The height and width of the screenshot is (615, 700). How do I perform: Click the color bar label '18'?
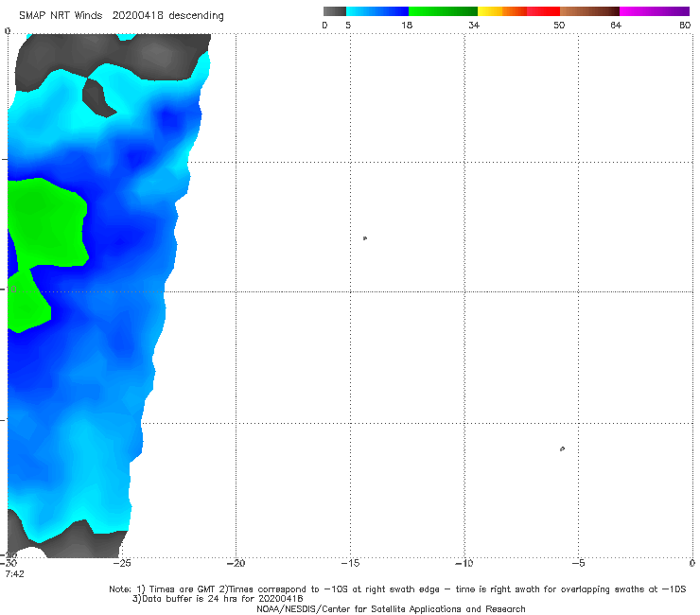pyautogui.click(x=407, y=25)
